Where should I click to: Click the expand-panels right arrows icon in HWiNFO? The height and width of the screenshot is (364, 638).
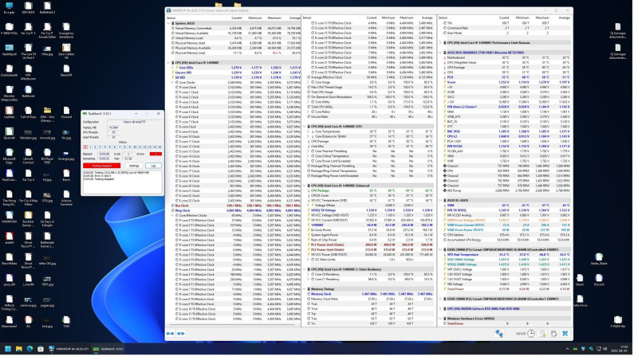click(x=181, y=333)
